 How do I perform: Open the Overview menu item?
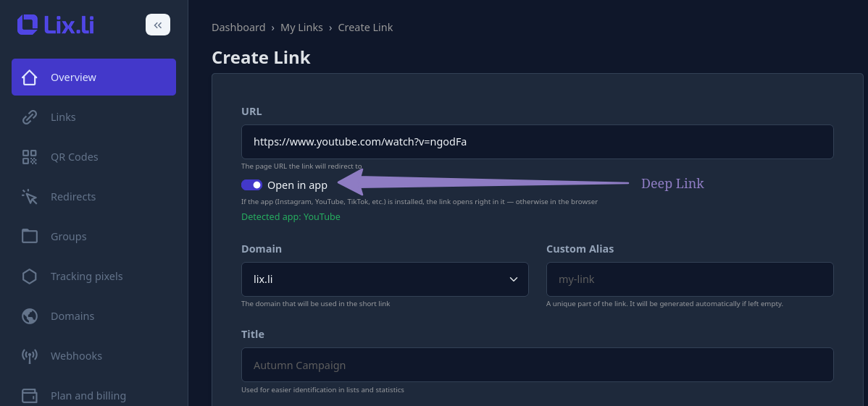pyautogui.click(x=93, y=77)
